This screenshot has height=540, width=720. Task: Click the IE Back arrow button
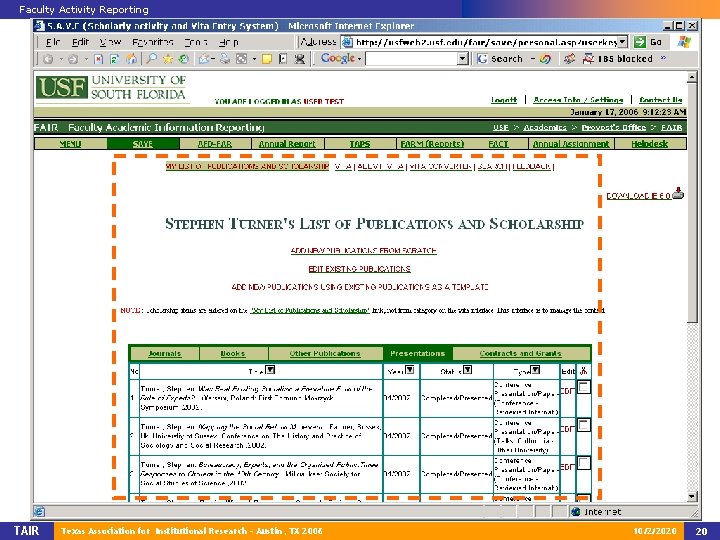48,59
